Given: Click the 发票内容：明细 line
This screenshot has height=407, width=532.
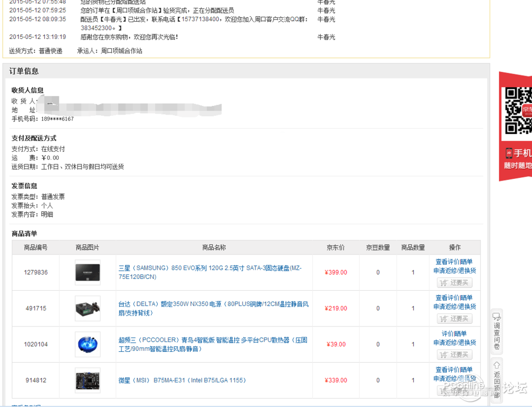Looking at the screenshot, I should [32, 214].
